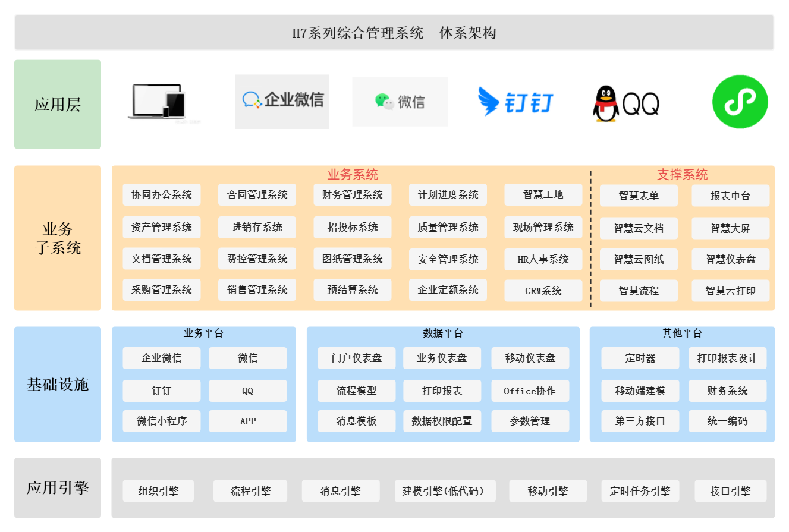
Task: Select the 应用引擎 layer block
Action: (58, 488)
